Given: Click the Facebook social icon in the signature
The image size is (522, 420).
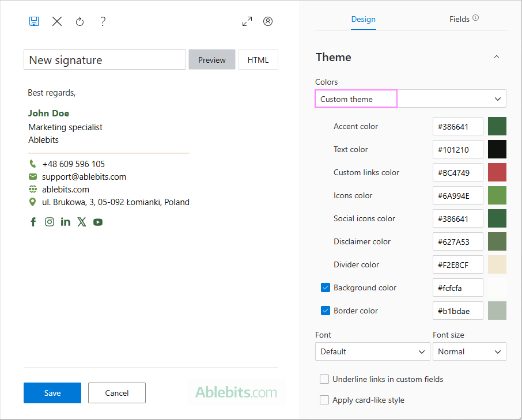Looking at the screenshot, I should click(x=33, y=221).
